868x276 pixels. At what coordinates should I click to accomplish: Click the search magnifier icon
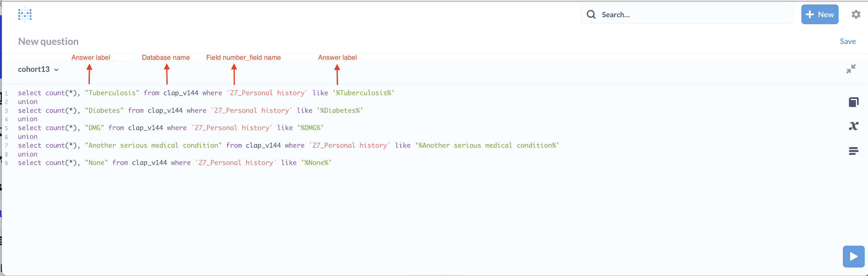591,15
